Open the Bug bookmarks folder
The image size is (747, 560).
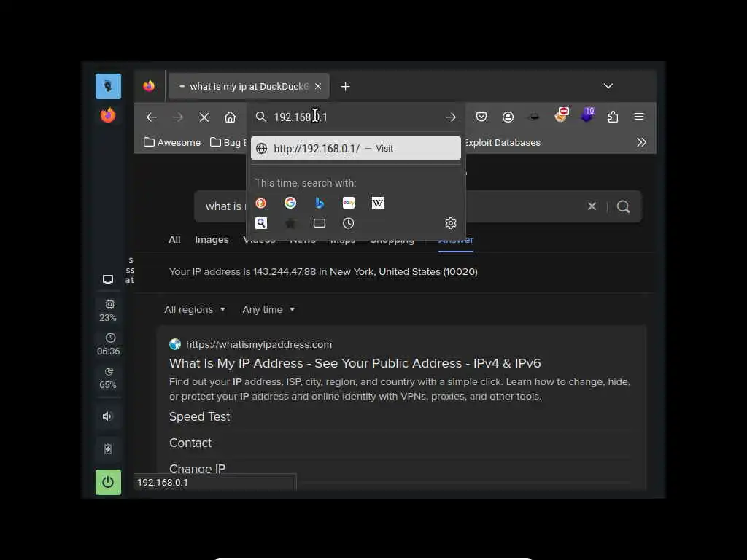pyautogui.click(x=228, y=142)
